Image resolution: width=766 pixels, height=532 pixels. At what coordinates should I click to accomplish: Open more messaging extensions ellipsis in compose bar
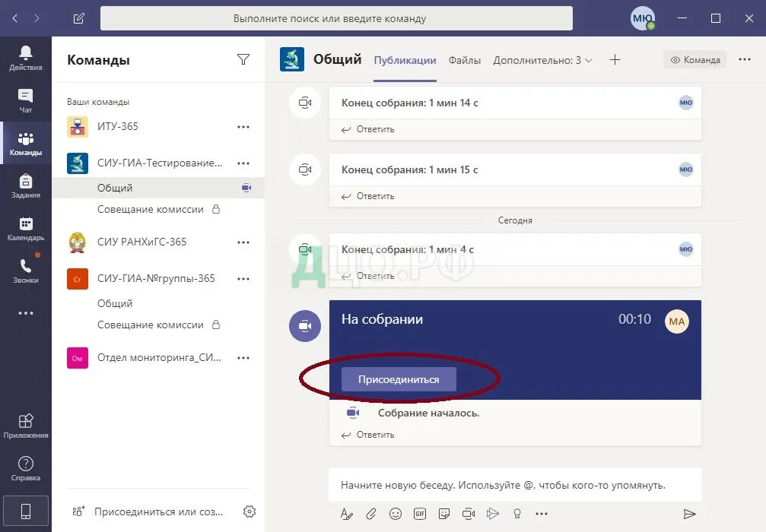coord(542,514)
